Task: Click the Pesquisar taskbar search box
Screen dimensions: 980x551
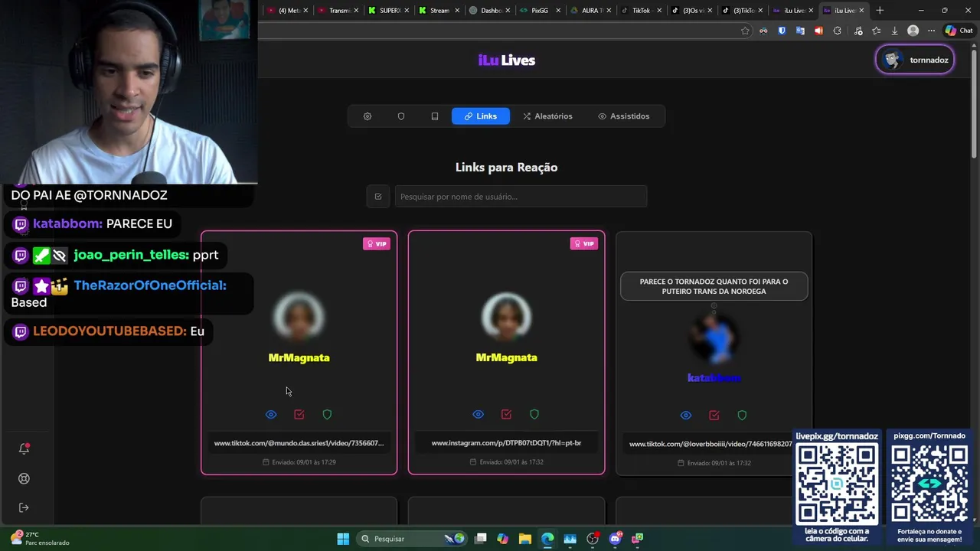Action: (x=412, y=539)
